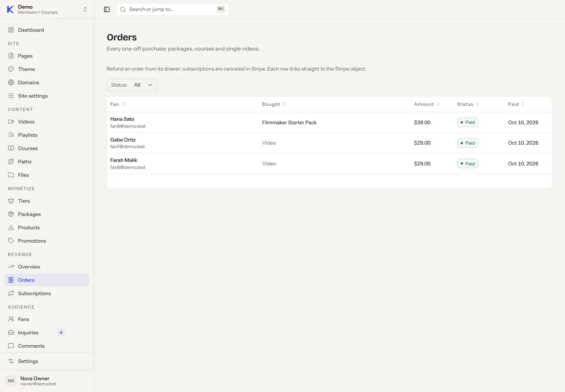The width and height of the screenshot is (565, 392).
Task: Click the Promotions tag icon
Action: coord(11,241)
